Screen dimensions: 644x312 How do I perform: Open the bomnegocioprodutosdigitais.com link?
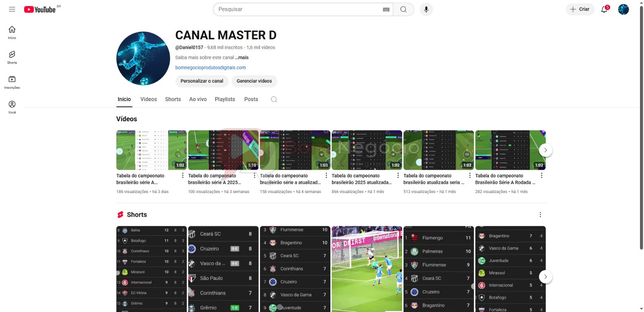click(211, 68)
